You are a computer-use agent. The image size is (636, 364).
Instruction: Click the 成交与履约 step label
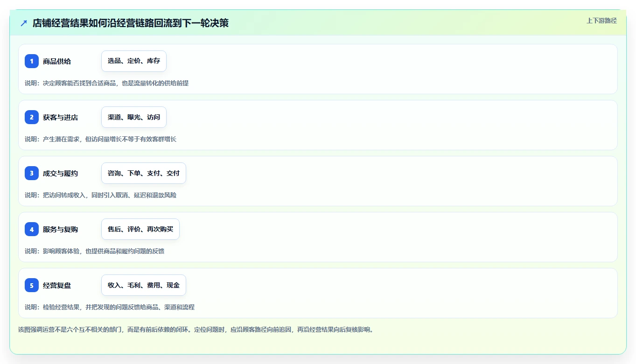click(x=60, y=173)
